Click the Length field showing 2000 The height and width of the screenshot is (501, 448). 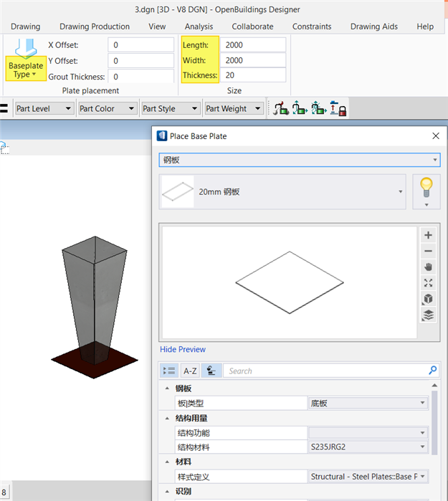(x=253, y=44)
